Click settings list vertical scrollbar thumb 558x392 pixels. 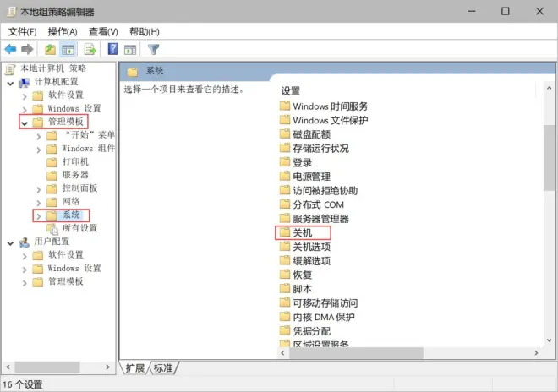pyautogui.click(x=549, y=158)
